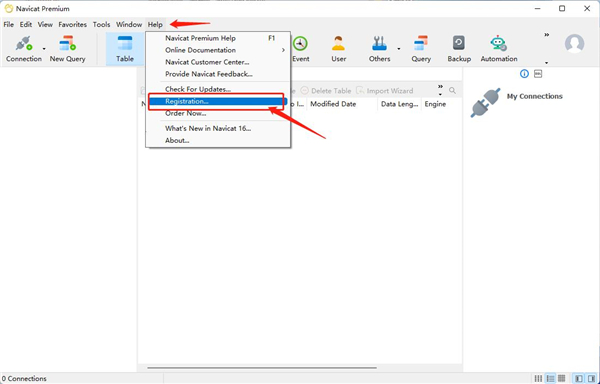Choose Check For Updates entry
Viewport: 600px width, 384px height.
218,89
